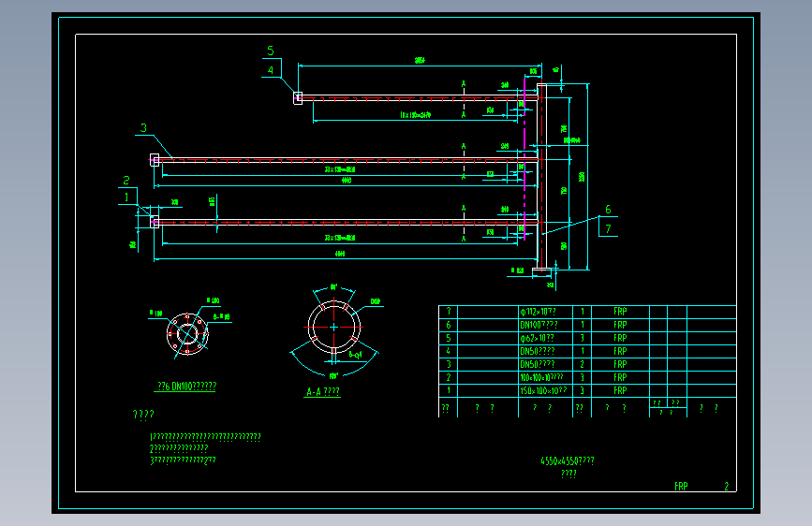Select the 4550x4550 drawing title text
The width and height of the screenshot is (812, 526).
pos(567,460)
